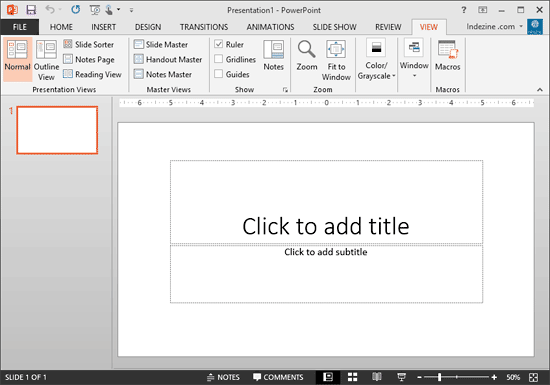Open Reading View from ribbon

93,74
